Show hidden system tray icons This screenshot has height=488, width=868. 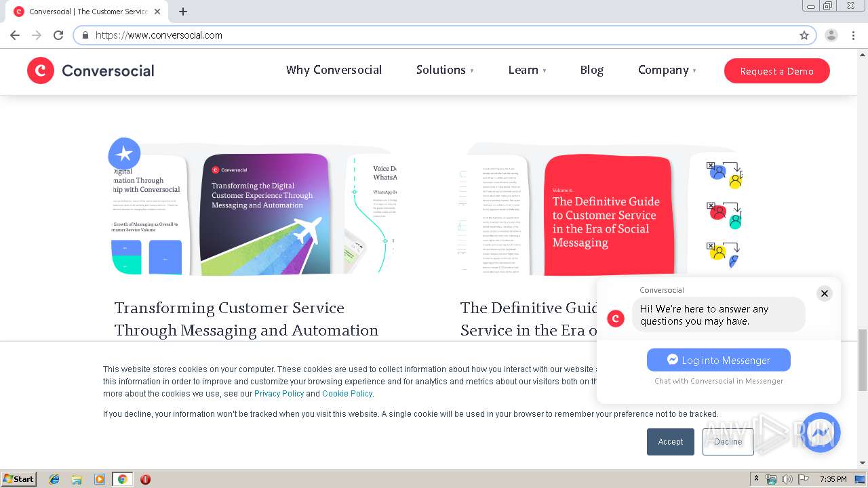point(756,479)
